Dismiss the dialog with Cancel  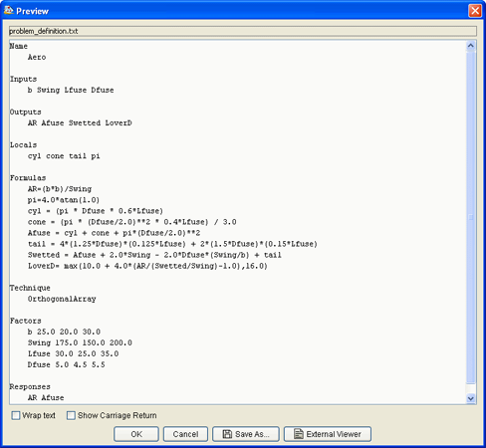coord(185,434)
